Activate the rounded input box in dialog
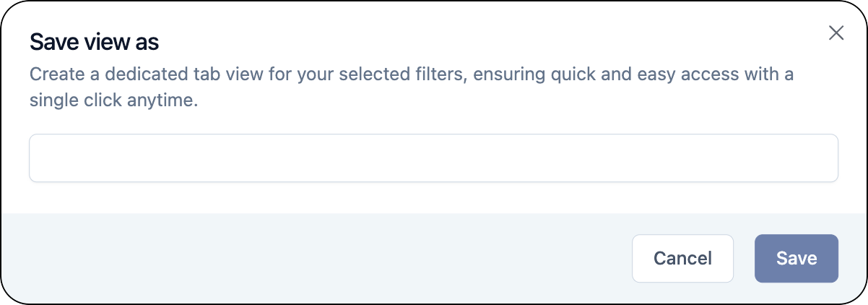 (433, 158)
